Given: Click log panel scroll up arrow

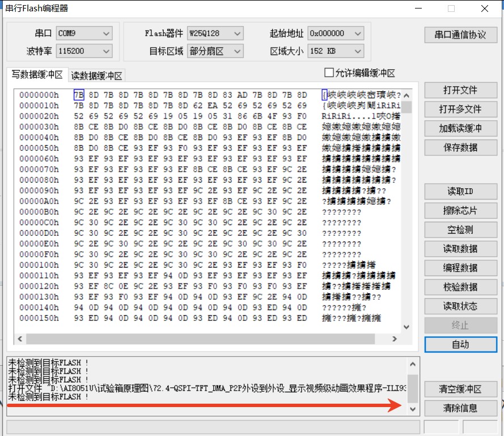Looking at the screenshot, I should click(x=413, y=365).
